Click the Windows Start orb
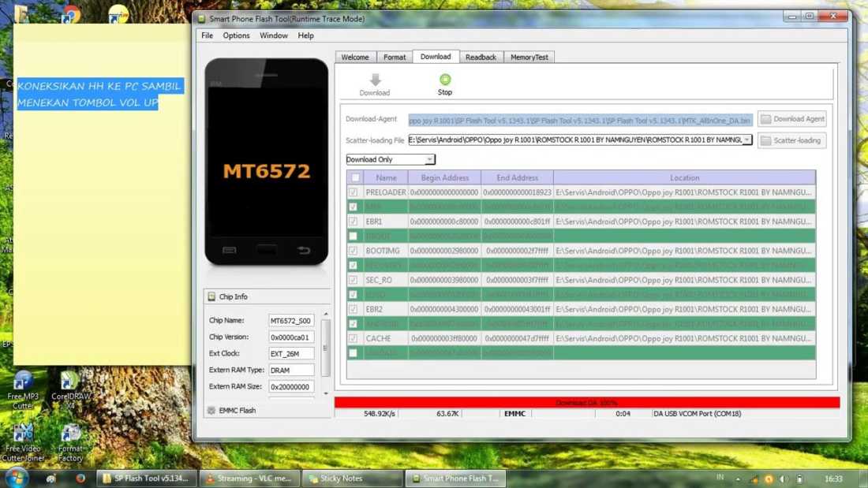Screen dimensions: 868x488 [16, 478]
